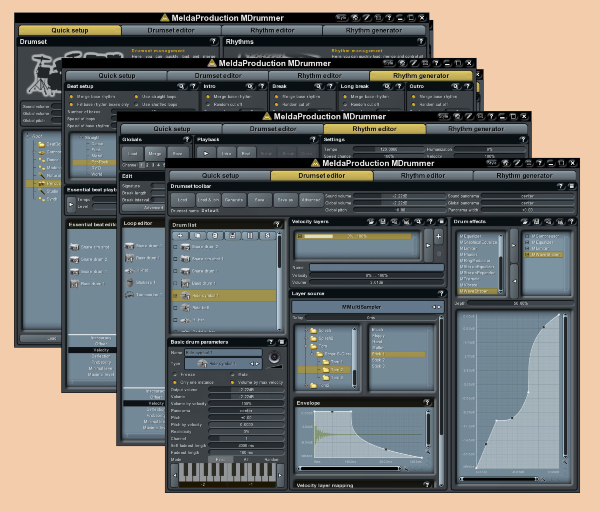The width and height of the screenshot is (600, 511).
Task: Switch drum type with the Type selector arrows
Action: coord(254,364)
